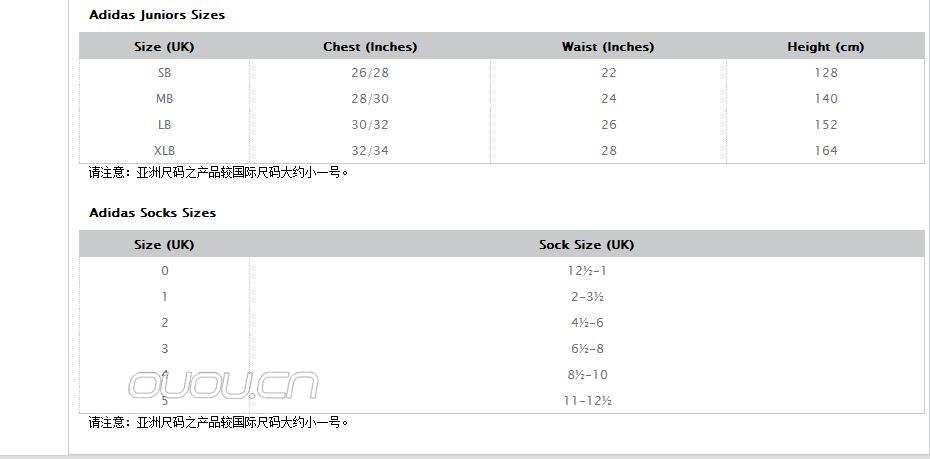Image resolution: width=930 pixels, height=459 pixels.
Task: Select the XLB size row label
Action: coord(164,151)
